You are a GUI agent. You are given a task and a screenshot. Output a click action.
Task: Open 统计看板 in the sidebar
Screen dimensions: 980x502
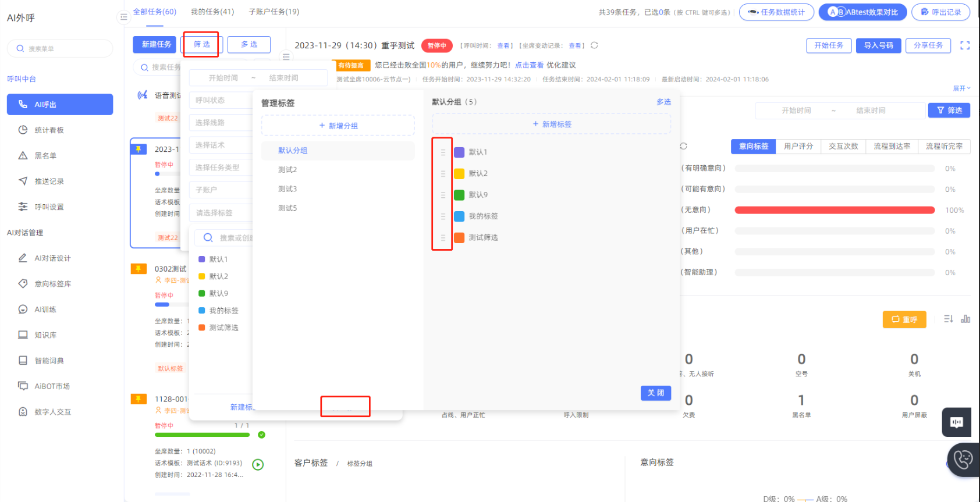pos(49,130)
